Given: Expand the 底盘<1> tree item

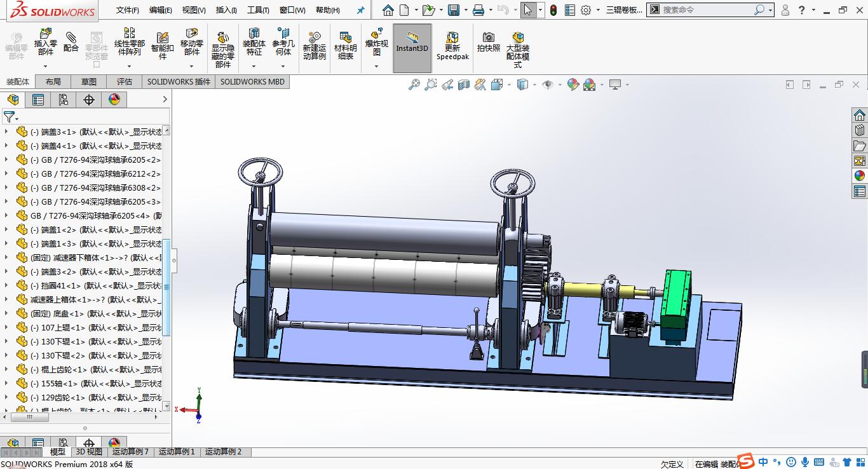Looking at the screenshot, I should 6,313.
